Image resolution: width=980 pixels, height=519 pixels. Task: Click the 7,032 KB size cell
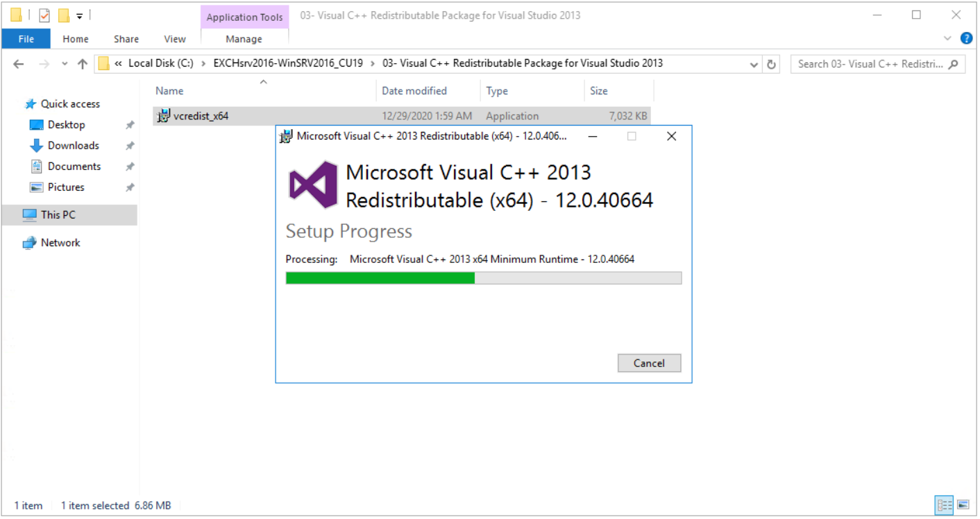[627, 116]
